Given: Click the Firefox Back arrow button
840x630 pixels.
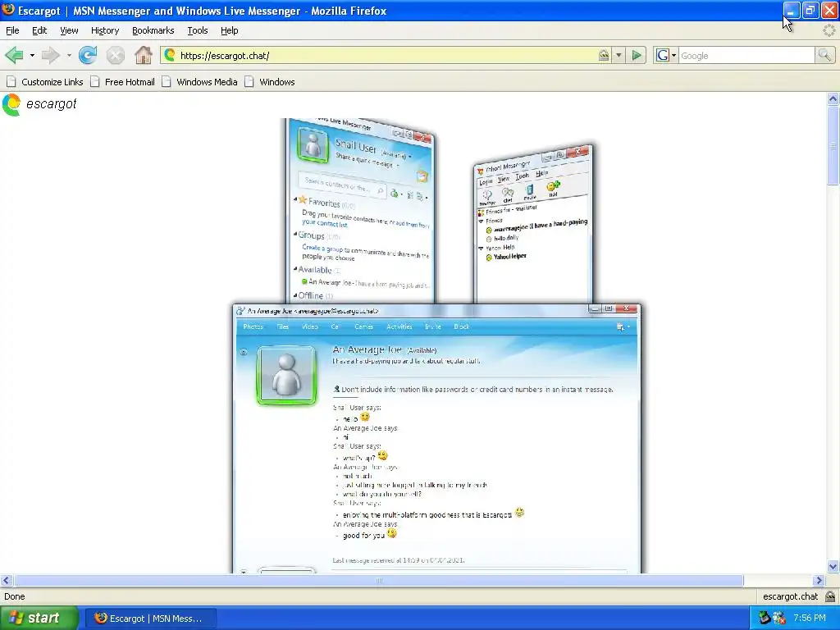Looking at the screenshot, I should [15, 55].
